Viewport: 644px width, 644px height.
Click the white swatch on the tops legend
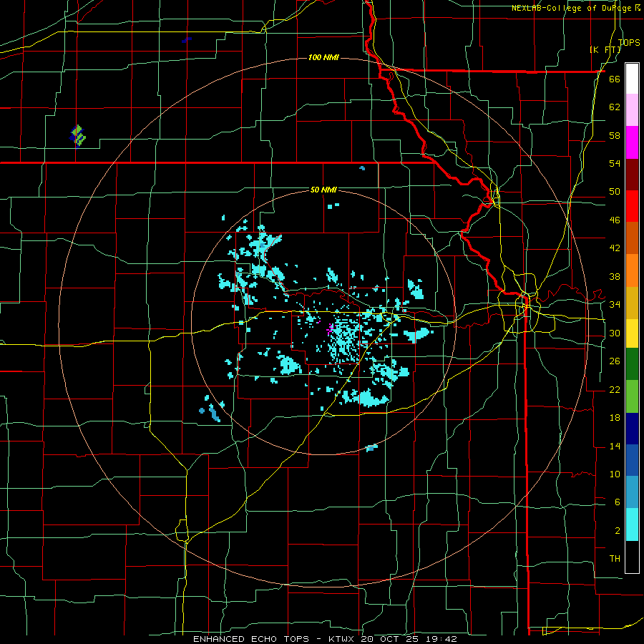(x=632, y=79)
